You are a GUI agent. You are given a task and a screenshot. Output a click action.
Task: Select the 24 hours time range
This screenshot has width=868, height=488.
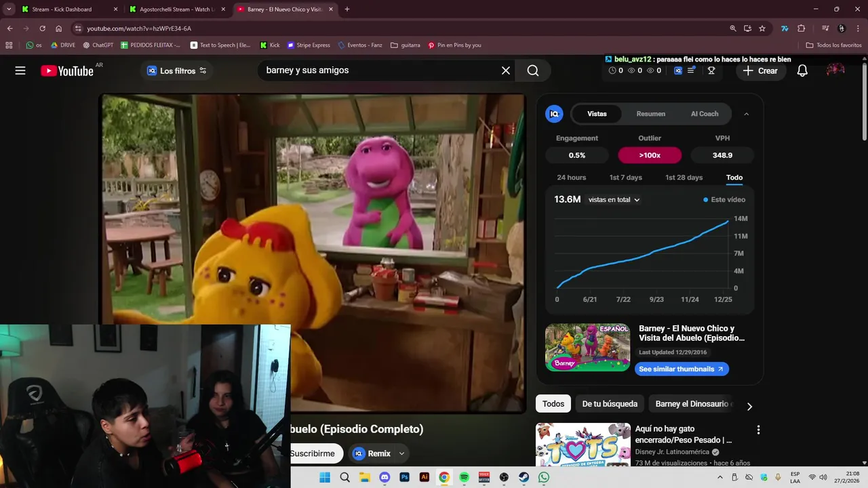pos(572,178)
